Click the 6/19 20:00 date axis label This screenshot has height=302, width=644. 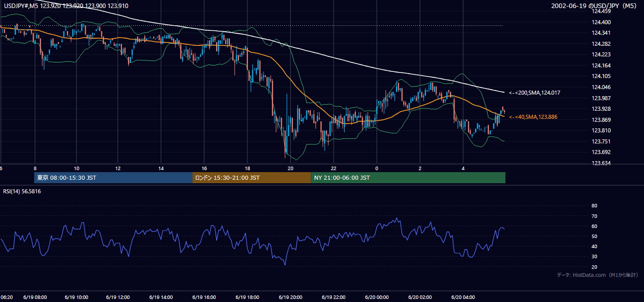(x=290, y=297)
